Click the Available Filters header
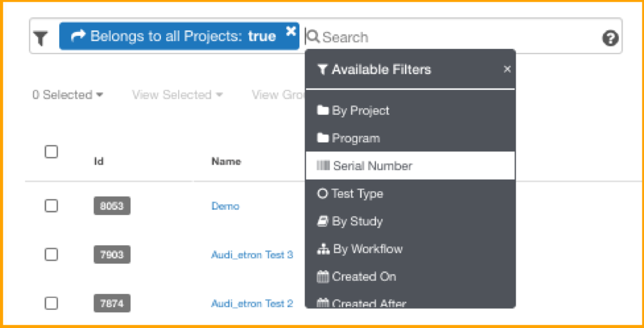The width and height of the screenshot is (644, 328). click(374, 69)
